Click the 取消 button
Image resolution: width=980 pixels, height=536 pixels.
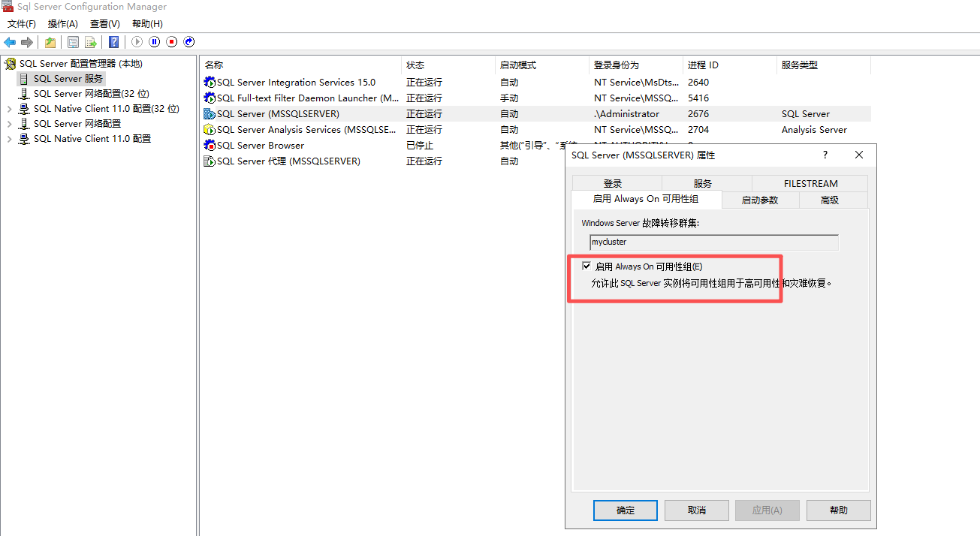click(697, 510)
